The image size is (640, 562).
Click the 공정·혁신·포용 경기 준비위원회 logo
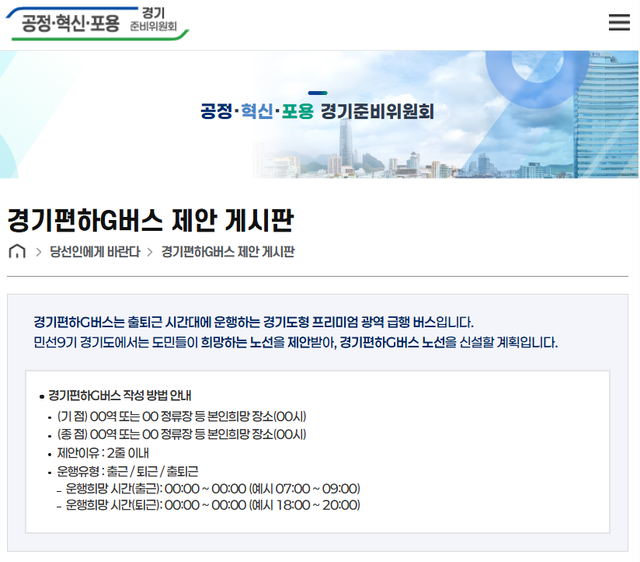pos(97,23)
